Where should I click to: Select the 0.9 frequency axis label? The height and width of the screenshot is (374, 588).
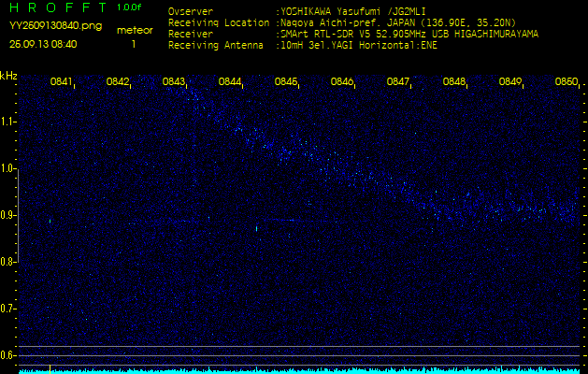tap(8, 215)
